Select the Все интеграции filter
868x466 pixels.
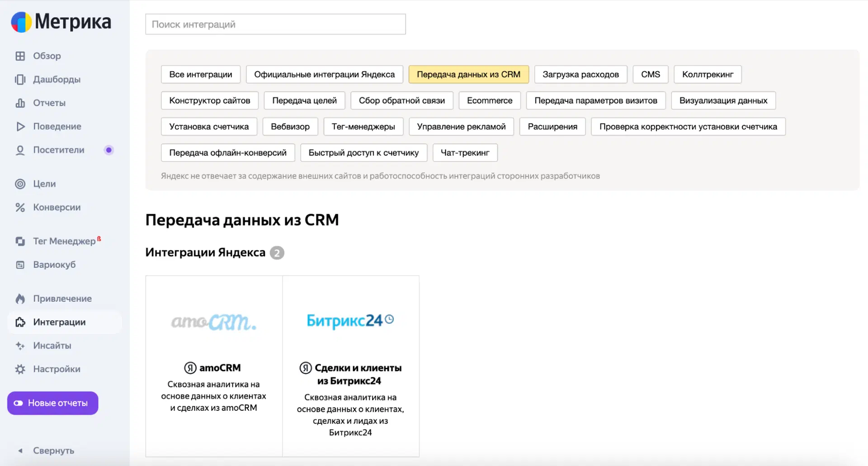point(201,75)
